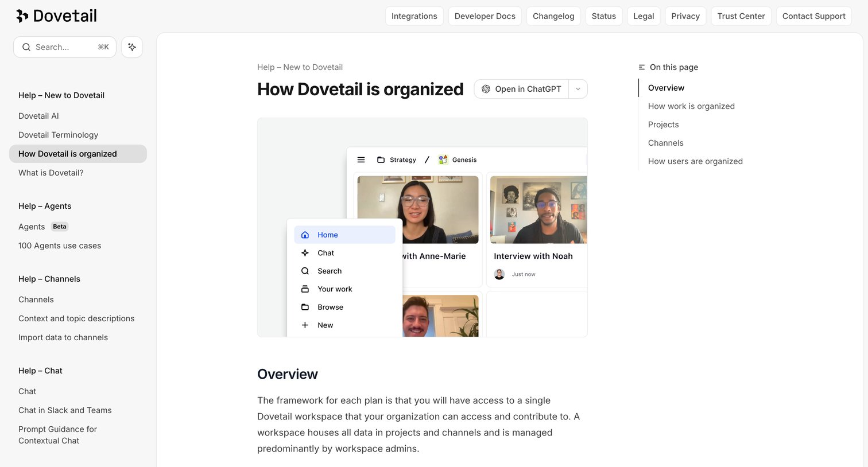This screenshot has height=467, width=868.
Task: Click the Genesis project icon
Action: tap(443, 159)
